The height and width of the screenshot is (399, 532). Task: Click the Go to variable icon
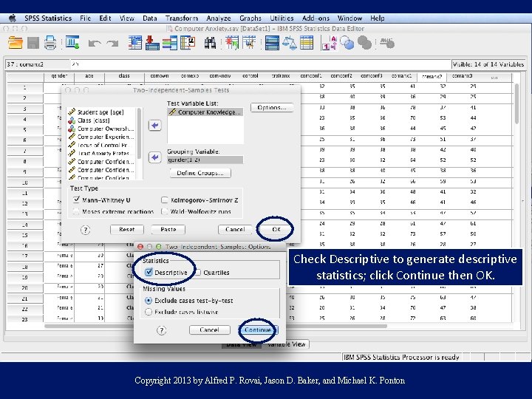[152, 43]
